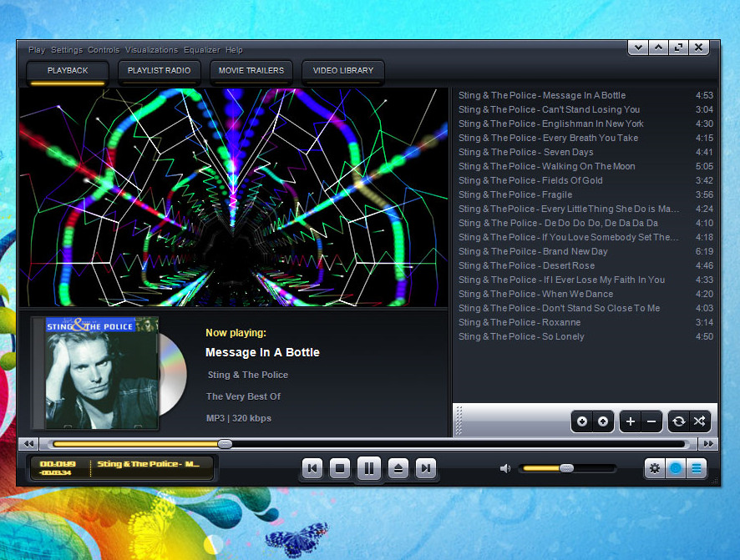Expand the player with the up chevron
This screenshot has height=560, width=740.
[x=658, y=47]
